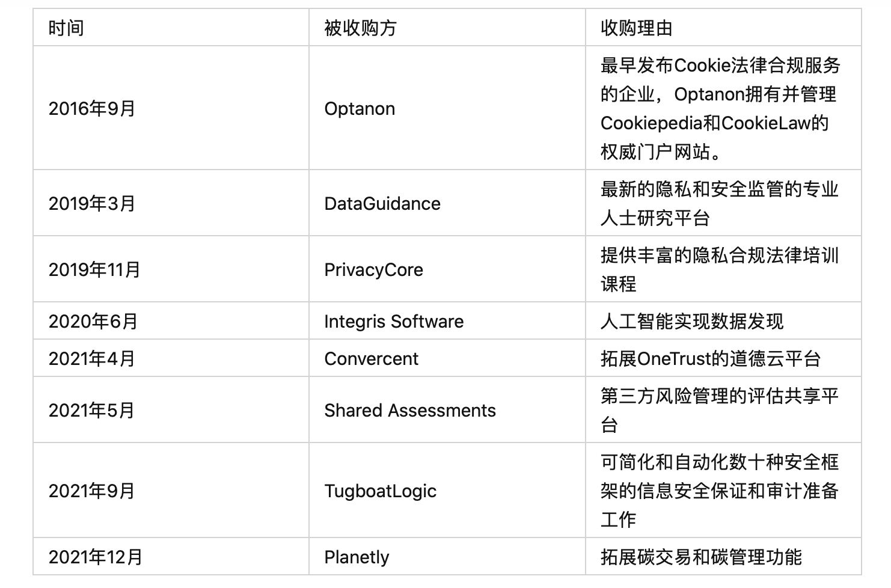Click the 2020年6月 date cell
This screenshot has width=891, height=588.
point(171,321)
